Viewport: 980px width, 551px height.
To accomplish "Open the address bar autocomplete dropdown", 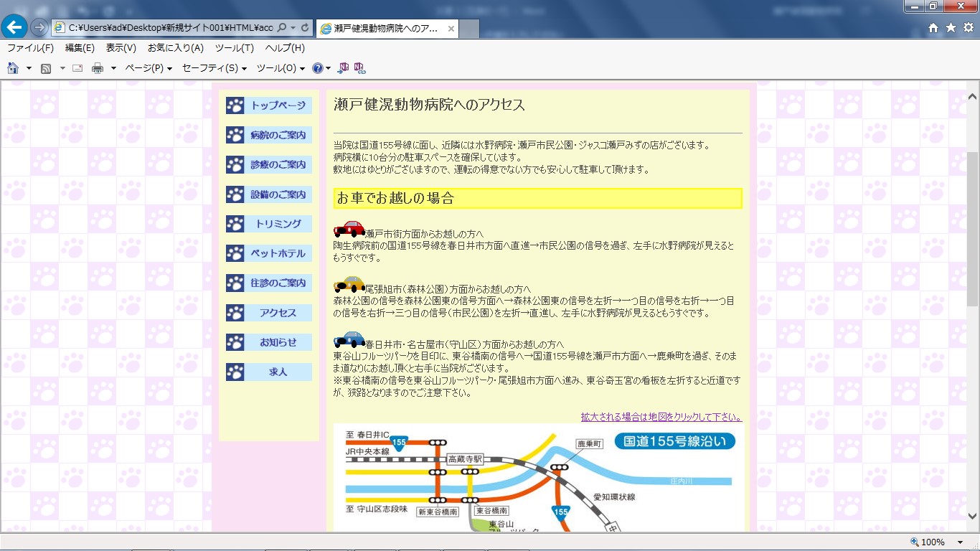I will (293, 27).
